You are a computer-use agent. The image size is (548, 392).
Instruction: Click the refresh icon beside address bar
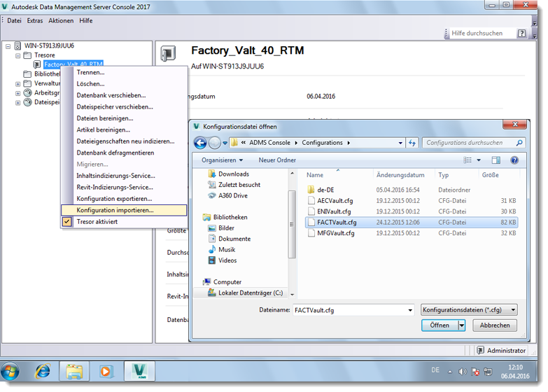click(x=412, y=143)
